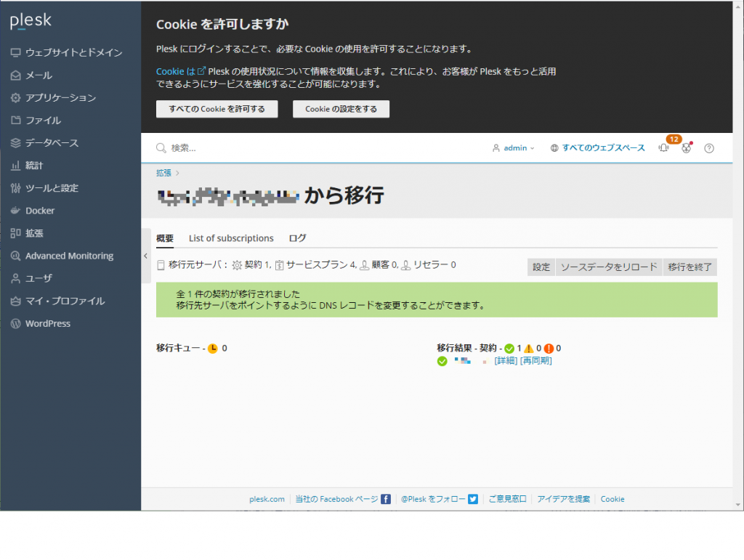Image resolution: width=744 pixels, height=560 pixels.
Task: Click 移行を終了 button
Action: [x=690, y=267]
